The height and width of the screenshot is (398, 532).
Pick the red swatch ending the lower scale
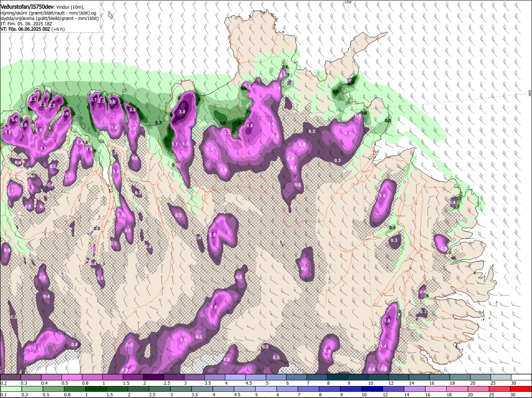tap(521, 389)
